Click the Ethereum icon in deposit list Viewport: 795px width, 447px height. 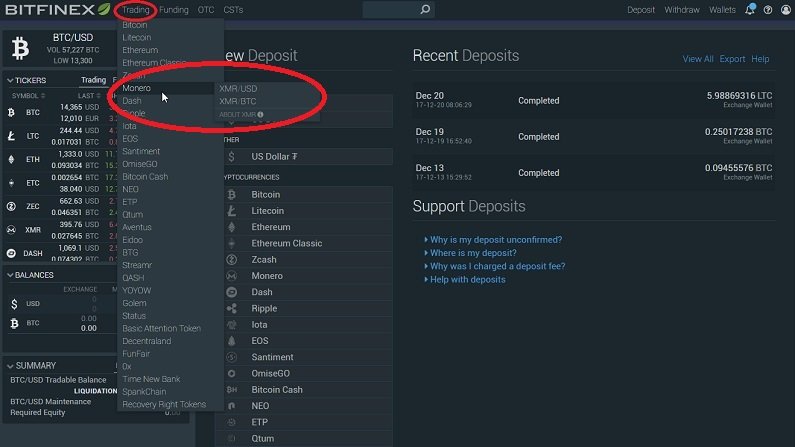pos(232,227)
